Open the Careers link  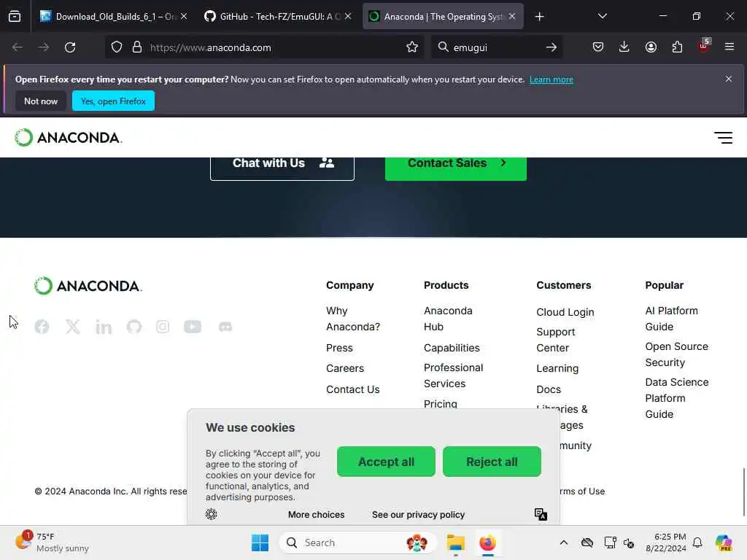coord(345,368)
